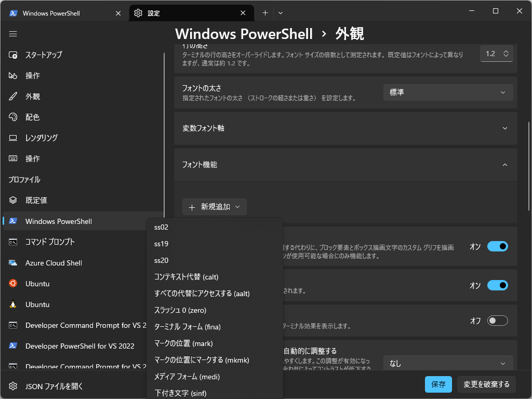This screenshot has height=399, width=532.
Task: Select the Ubuntu profile in the sidebar
Action: [x=42, y=283]
